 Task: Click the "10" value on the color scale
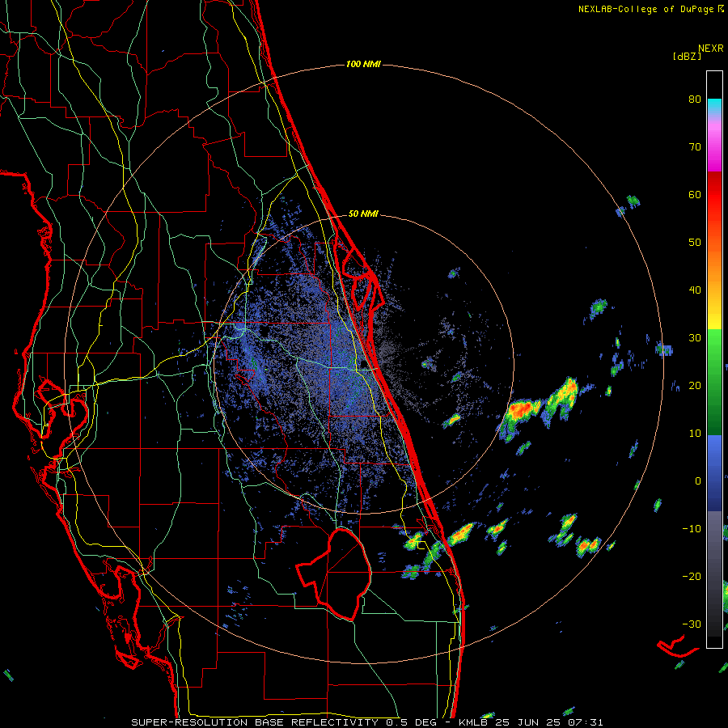coord(695,434)
